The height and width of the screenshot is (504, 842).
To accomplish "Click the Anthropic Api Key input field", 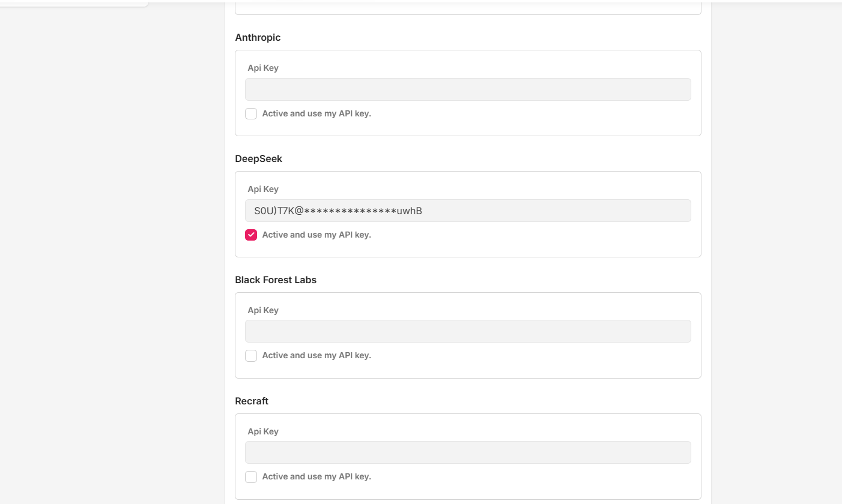I will click(x=468, y=89).
